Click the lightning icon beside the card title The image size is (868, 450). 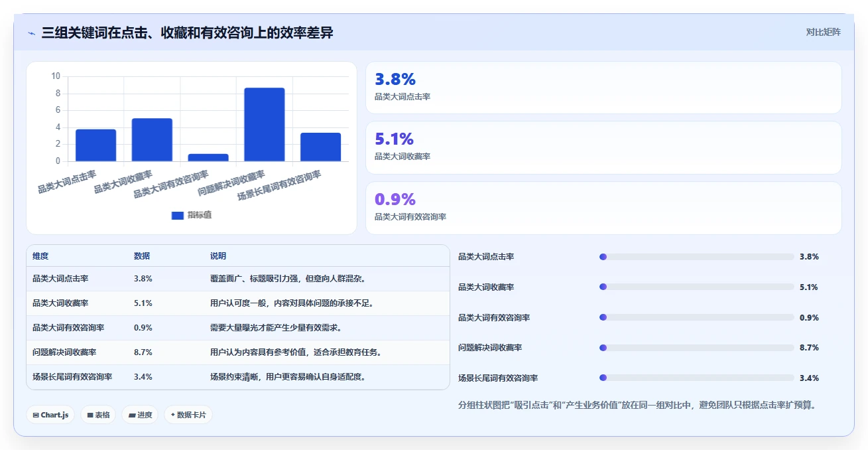[x=31, y=33]
